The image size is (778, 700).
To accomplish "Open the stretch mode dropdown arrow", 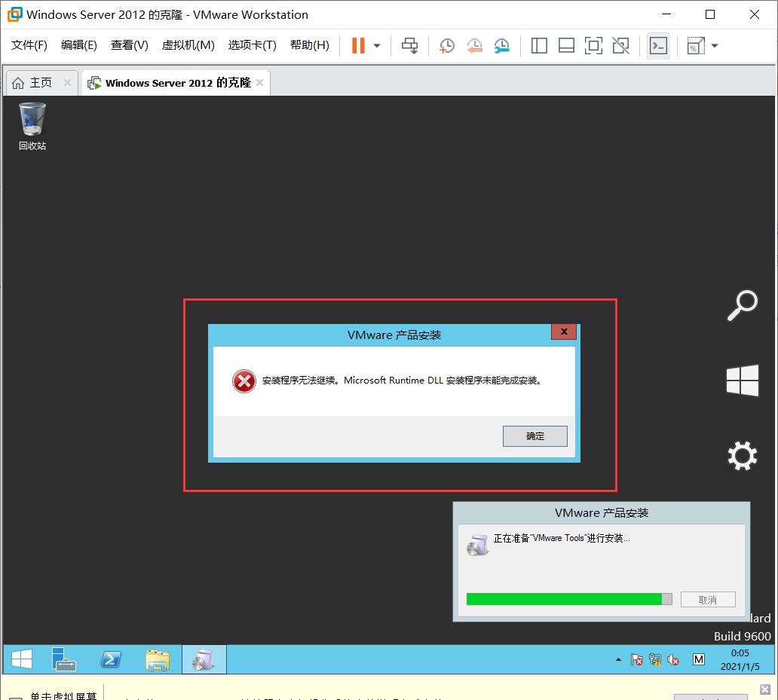I will pyautogui.click(x=714, y=45).
